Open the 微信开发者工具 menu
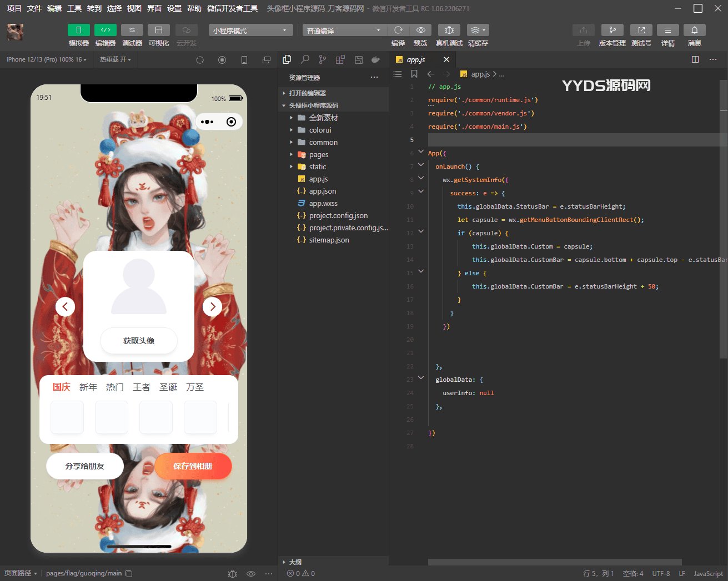Image resolution: width=728 pixels, height=581 pixels. tap(232, 8)
